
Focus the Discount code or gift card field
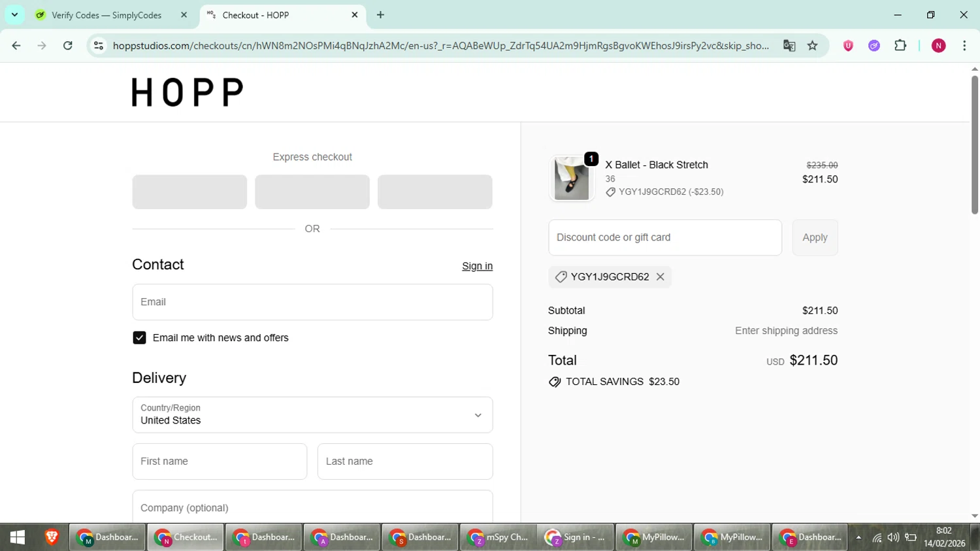point(665,237)
